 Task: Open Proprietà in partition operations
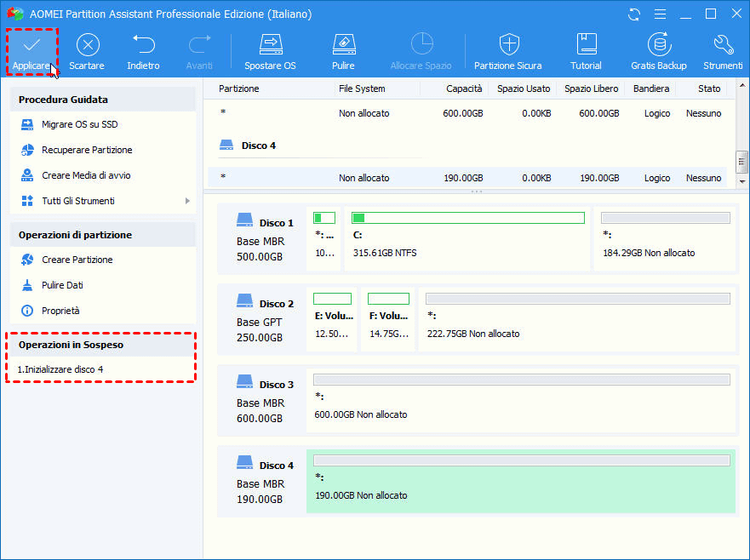60,311
